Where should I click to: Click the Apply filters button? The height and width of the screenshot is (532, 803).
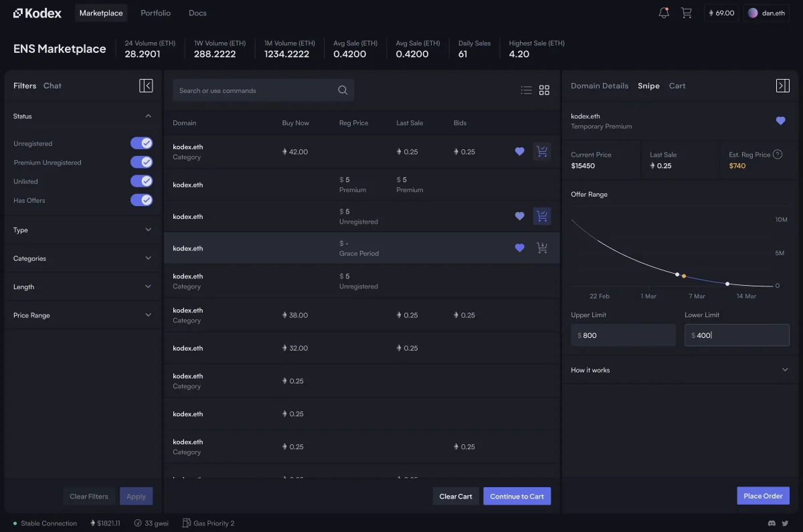[x=137, y=496]
